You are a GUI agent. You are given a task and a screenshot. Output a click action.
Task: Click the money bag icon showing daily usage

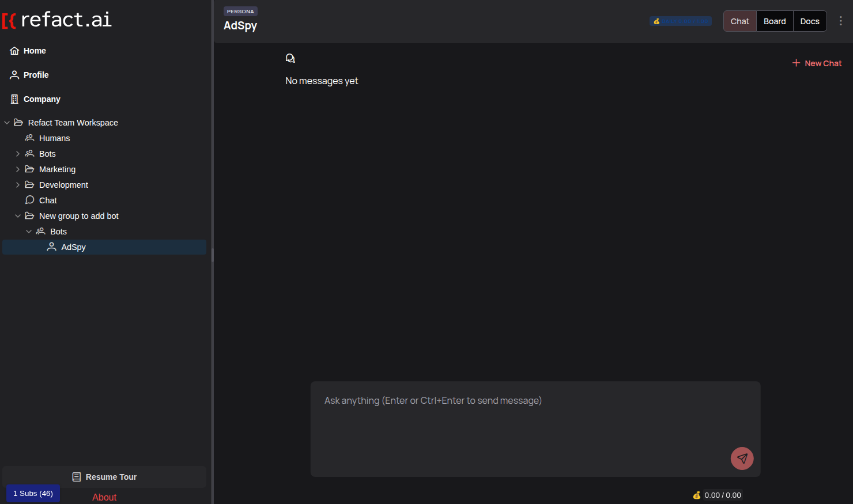tap(656, 21)
